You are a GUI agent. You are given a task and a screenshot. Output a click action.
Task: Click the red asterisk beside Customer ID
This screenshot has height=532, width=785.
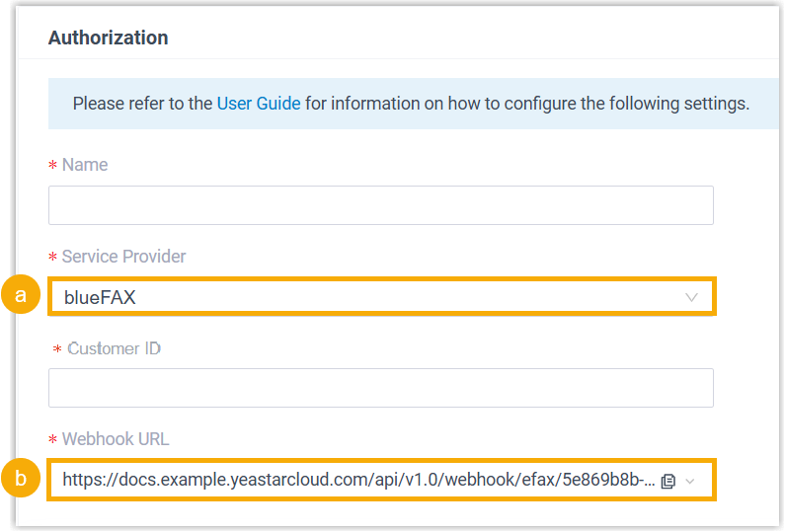coord(57,350)
